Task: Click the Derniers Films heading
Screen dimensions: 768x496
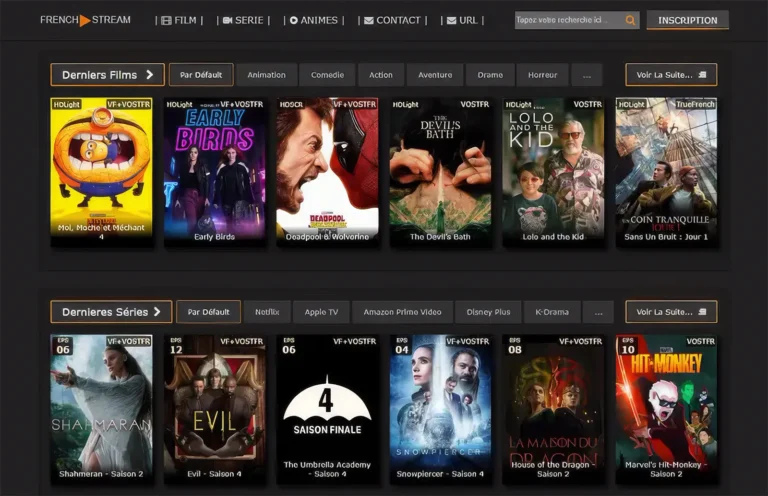Action: [107, 74]
